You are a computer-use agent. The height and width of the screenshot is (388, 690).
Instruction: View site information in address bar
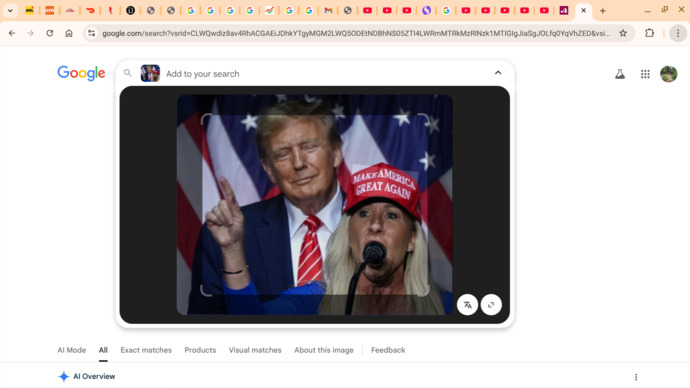(x=91, y=33)
